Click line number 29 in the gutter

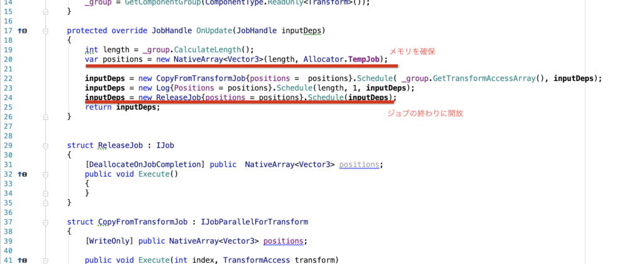tap(8, 145)
